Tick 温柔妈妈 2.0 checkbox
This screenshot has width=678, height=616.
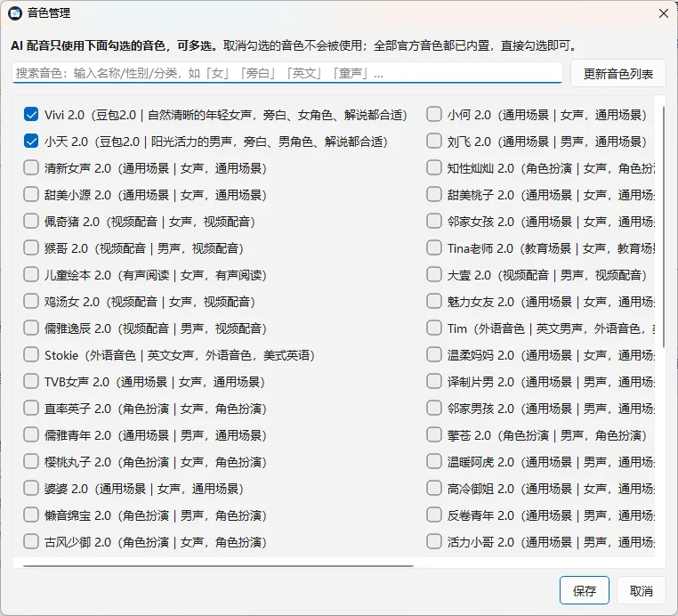point(433,355)
